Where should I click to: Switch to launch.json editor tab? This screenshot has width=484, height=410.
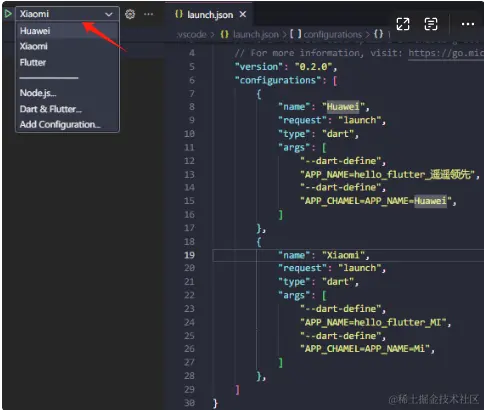[x=210, y=14]
